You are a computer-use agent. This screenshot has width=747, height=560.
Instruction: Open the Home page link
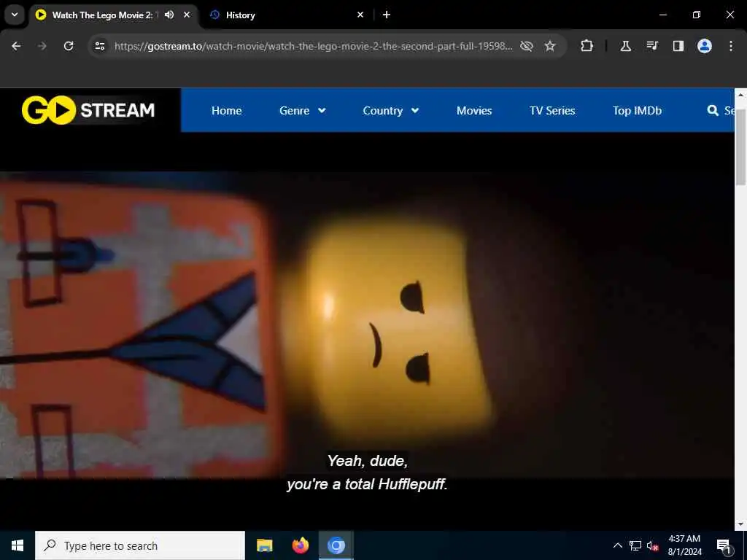click(226, 111)
